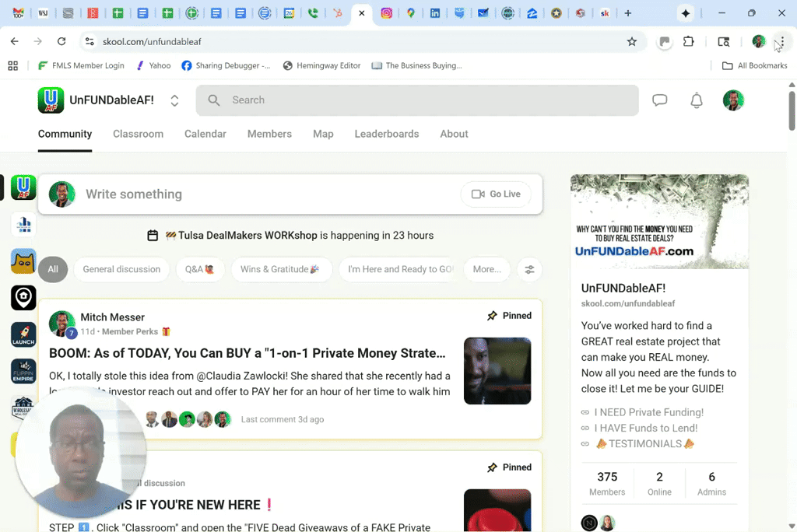View the Leaderboards tab
The width and height of the screenshot is (797, 532).
[387, 134]
